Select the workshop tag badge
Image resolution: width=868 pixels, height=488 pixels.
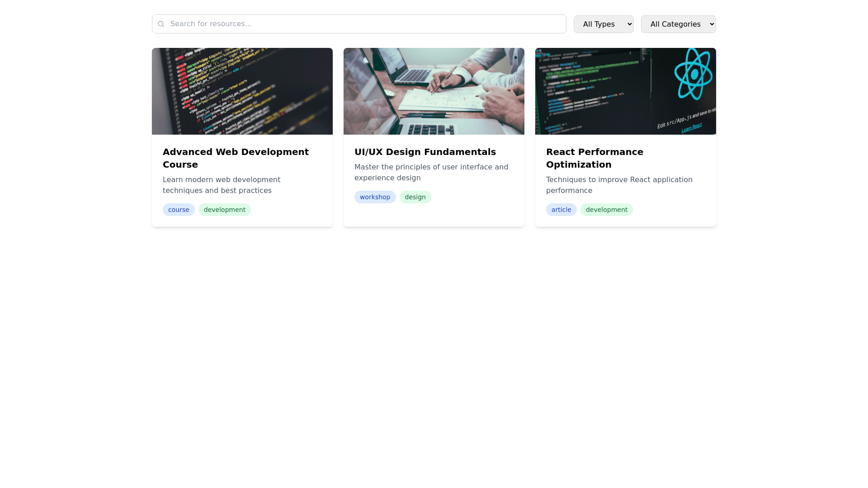pos(375,197)
